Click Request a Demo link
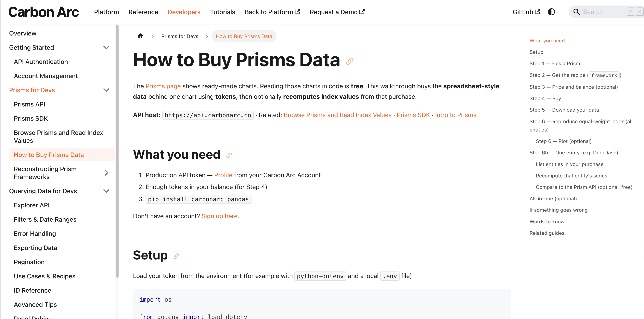The height and width of the screenshot is (319, 644). [337, 12]
